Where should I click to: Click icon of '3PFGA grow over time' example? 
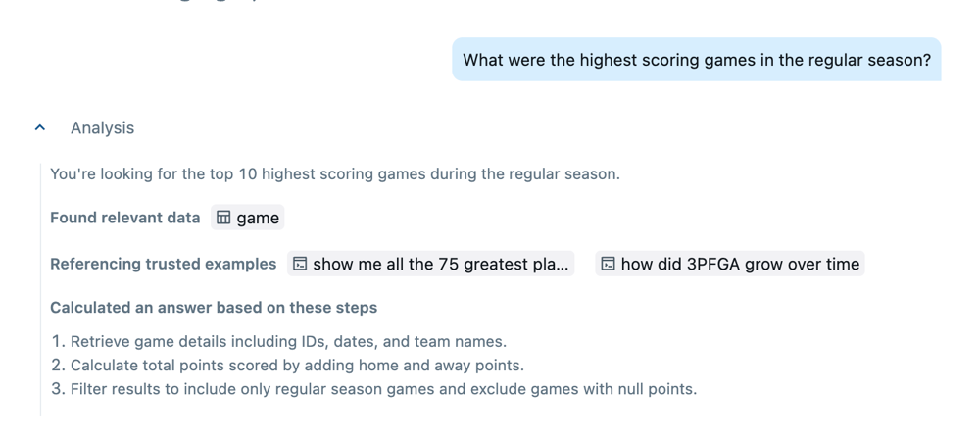click(608, 264)
